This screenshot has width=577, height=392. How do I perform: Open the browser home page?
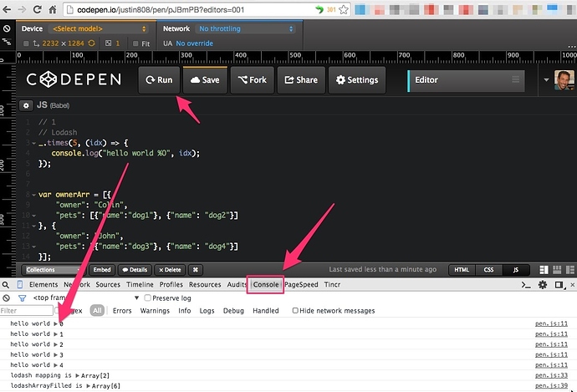point(53,9)
